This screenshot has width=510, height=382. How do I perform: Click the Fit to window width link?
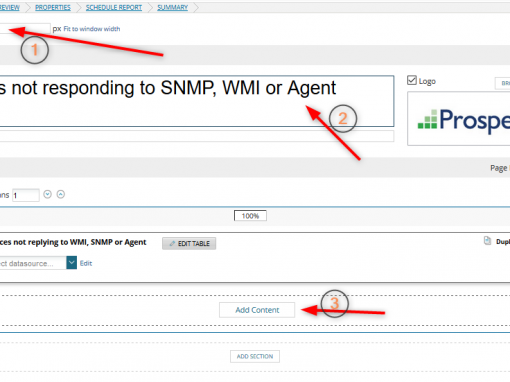point(92,29)
